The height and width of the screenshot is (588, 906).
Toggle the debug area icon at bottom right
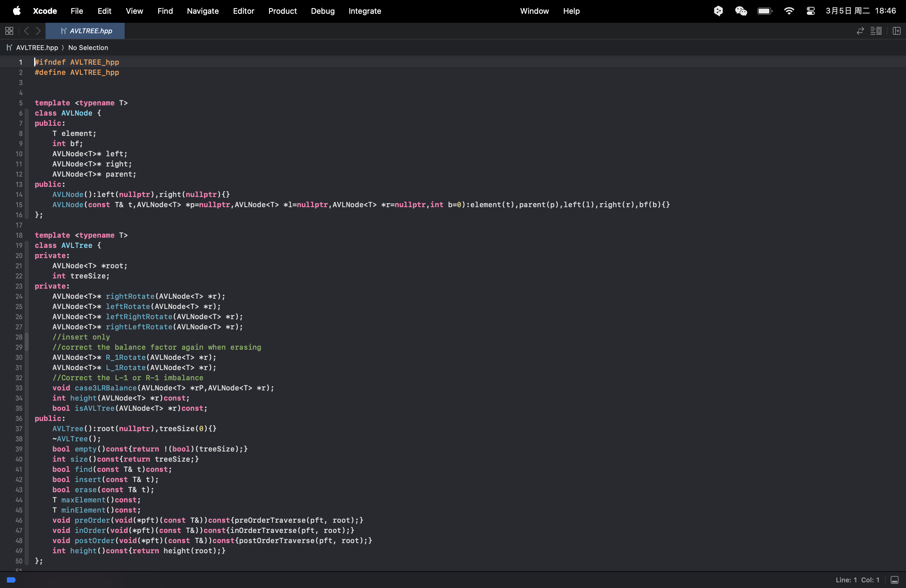895,580
